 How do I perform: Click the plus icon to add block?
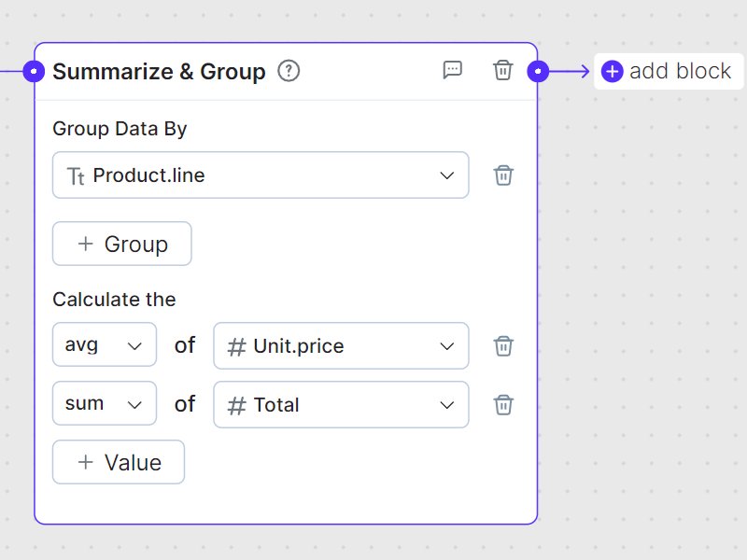pos(612,71)
